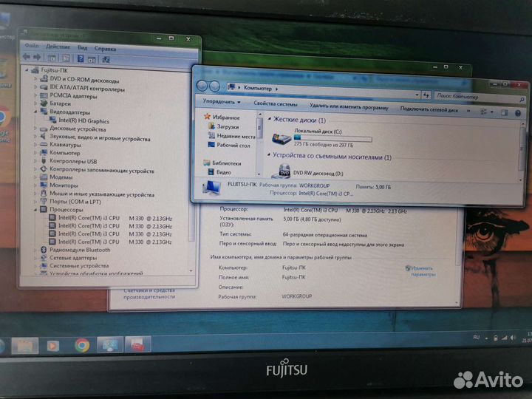Click the Explorer help question mark icon
Viewport: 532px width, 399px height.
518,113
